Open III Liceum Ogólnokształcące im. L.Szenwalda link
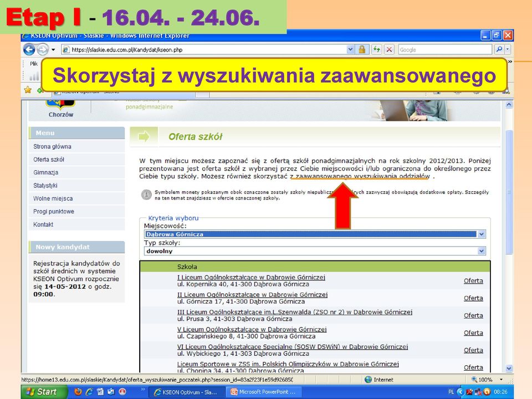Image resolution: width=532 pixels, height=399 pixels. [295, 312]
